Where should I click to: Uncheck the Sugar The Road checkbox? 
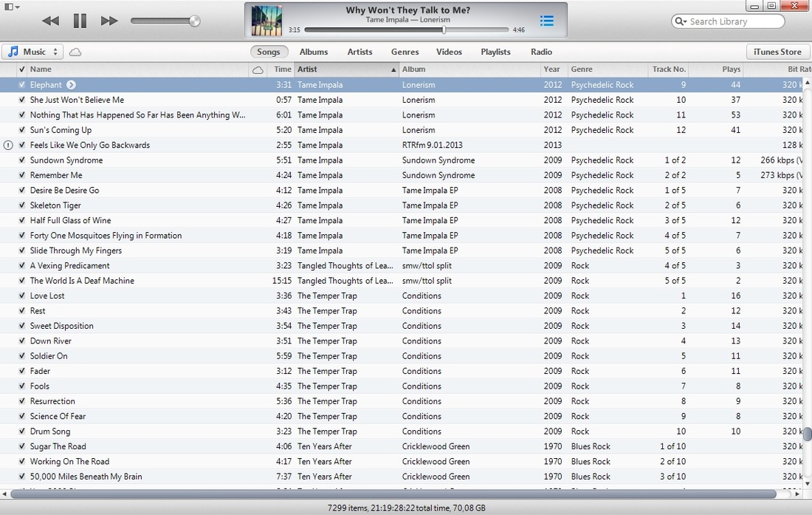(x=21, y=446)
